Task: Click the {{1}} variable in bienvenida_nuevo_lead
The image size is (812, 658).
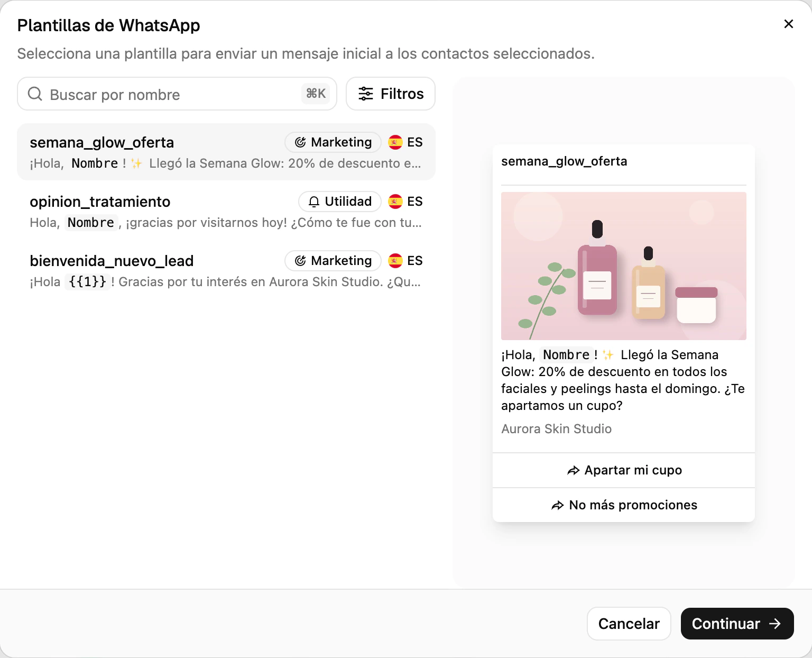Action: (87, 282)
